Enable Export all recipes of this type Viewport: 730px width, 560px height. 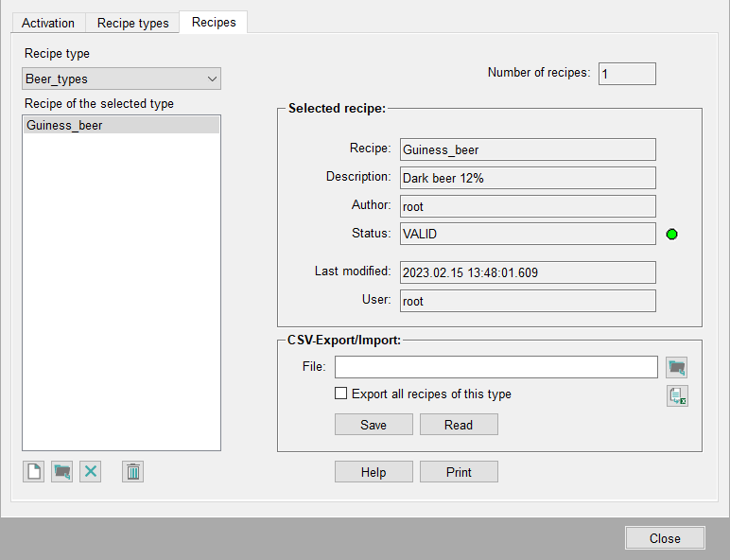341,394
